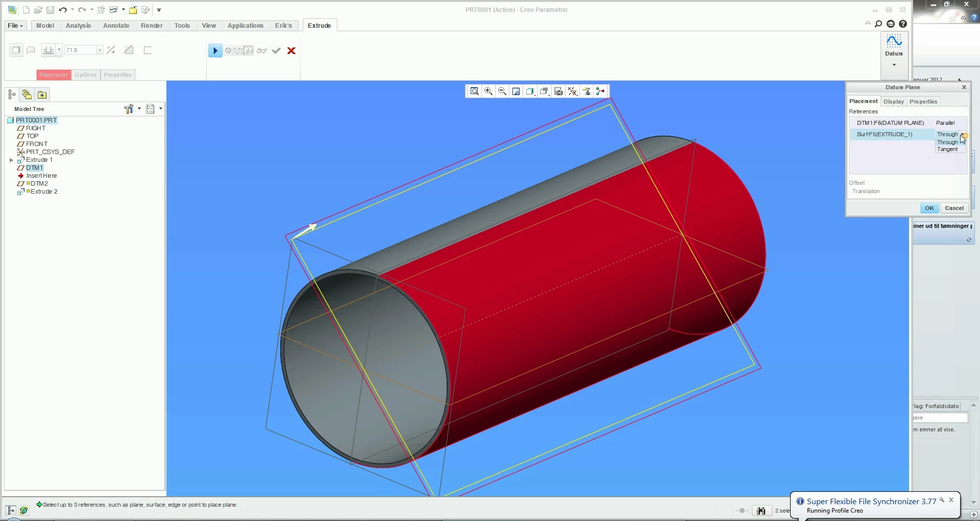Toggle the Spin Center icon

[x=600, y=91]
